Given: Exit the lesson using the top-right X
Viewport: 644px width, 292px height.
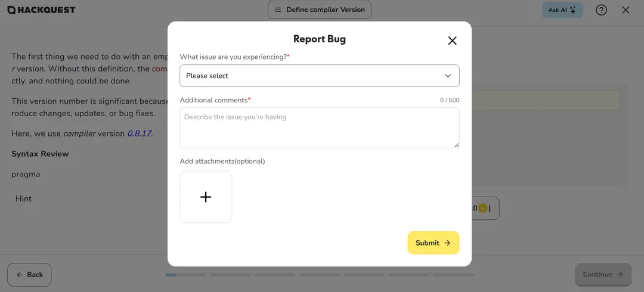Looking at the screenshot, I should click(626, 10).
